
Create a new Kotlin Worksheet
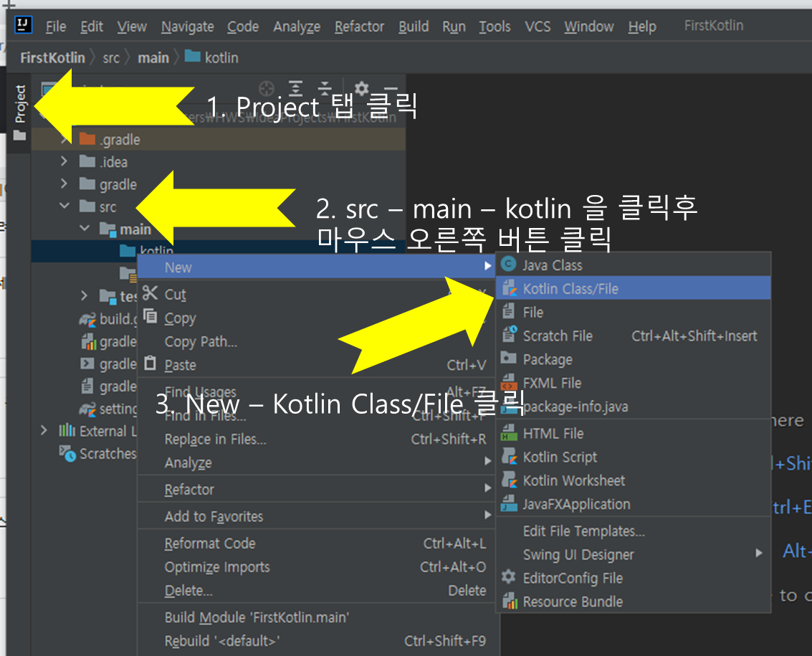click(634, 480)
